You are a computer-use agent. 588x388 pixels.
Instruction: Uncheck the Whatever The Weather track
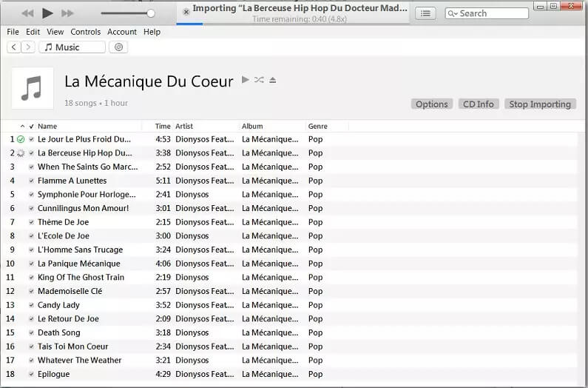coord(32,361)
